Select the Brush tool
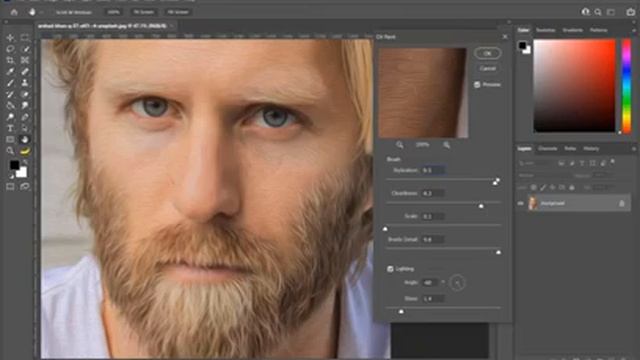Screen dimensions: 640x360 tap(10, 83)
